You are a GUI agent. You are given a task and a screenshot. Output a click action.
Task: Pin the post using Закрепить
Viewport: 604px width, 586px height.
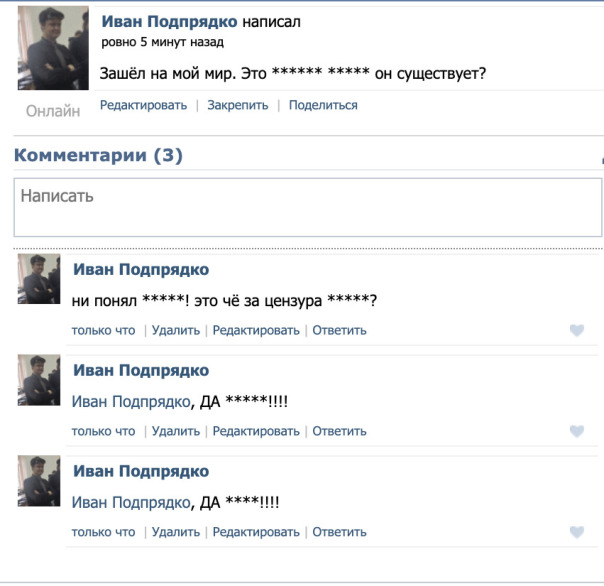[238, 105]
